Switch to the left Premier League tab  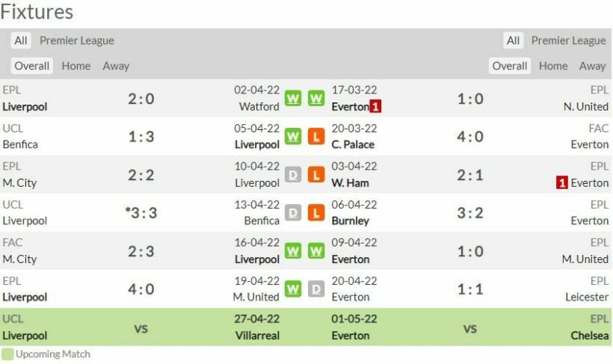click(77, 40)
